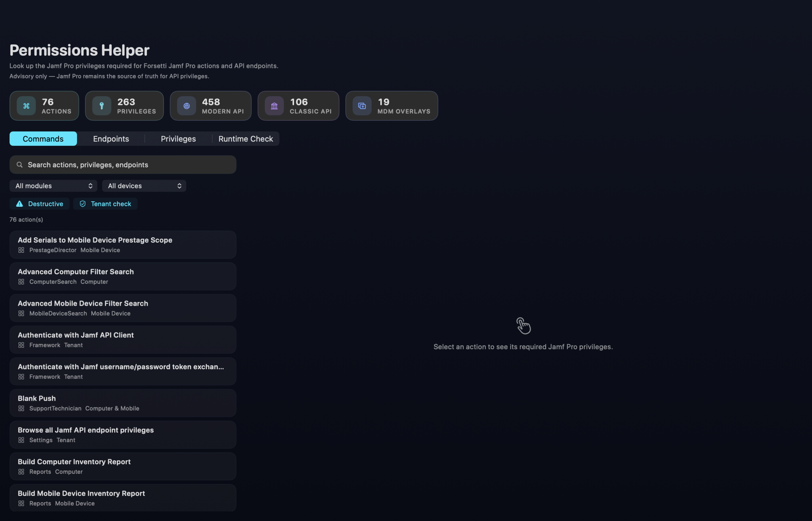Select Browse all Jamf API endpoint privileges
Viewport: 812px width, 521px height.
point(123,435)
